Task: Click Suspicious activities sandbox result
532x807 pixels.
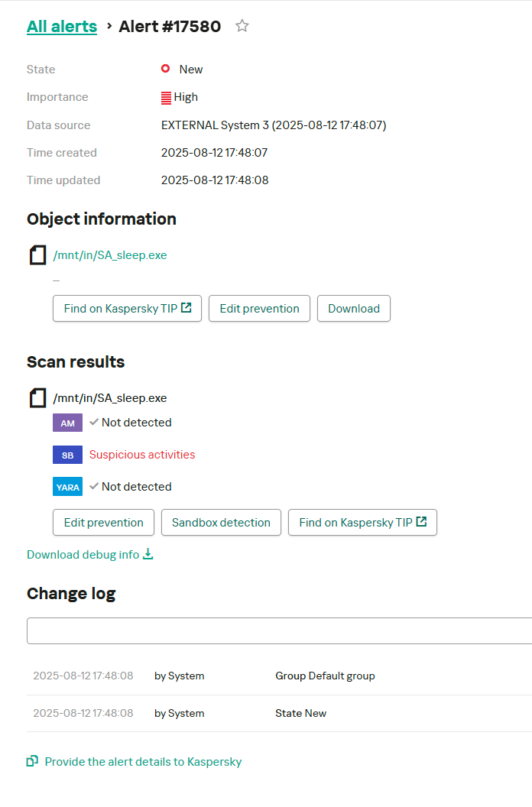Action: 142,455
